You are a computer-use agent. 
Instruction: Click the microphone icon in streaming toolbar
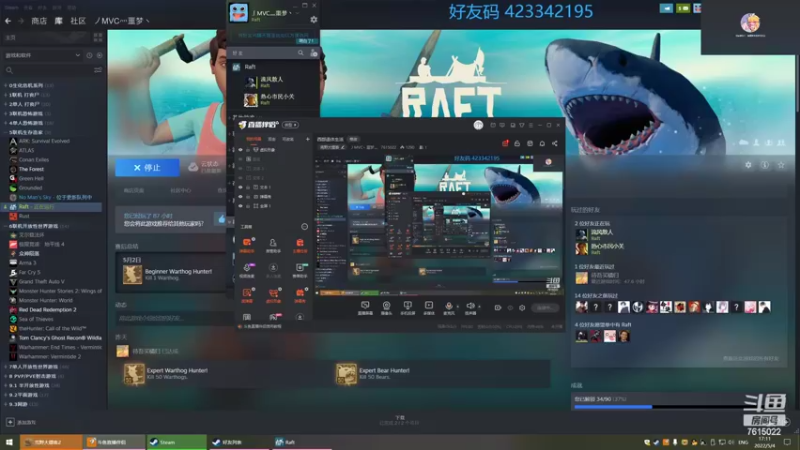[448, 307]
